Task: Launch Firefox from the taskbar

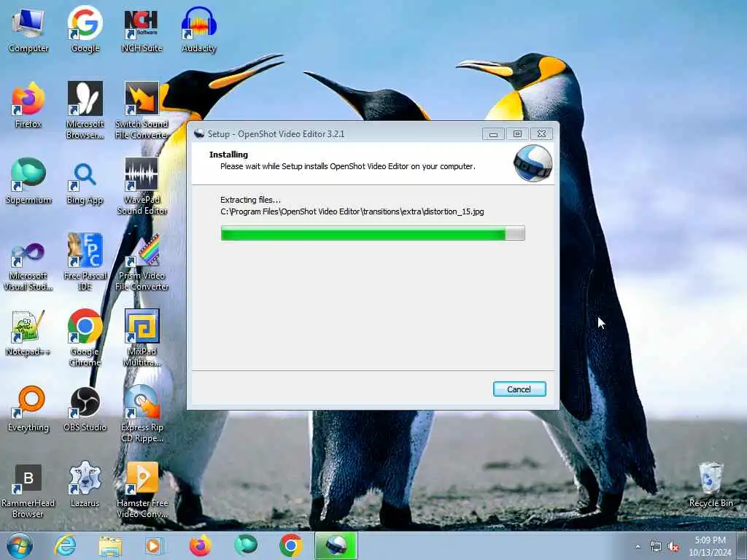Action: [200, 545]
